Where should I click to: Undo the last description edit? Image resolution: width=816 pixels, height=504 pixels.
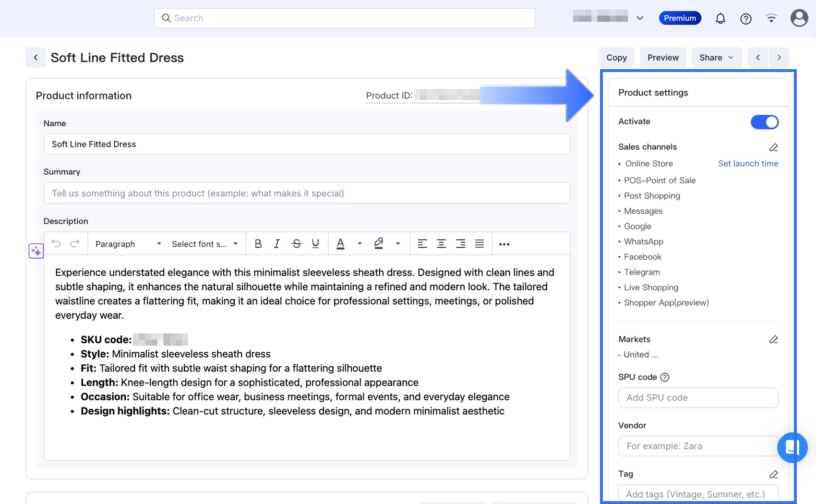[x=56, y=244]
